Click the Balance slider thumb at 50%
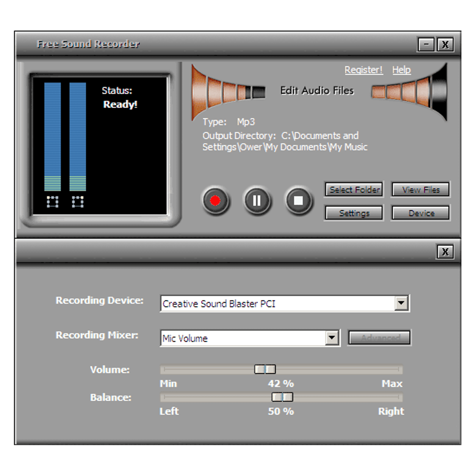 tap(282, 397)
